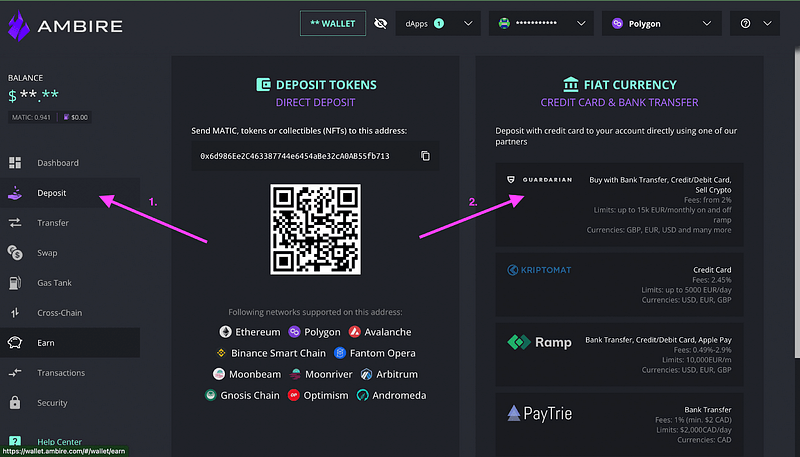Expand the dApps dropdown
The height and width of the screenshot is (457, 800).
(438, 23)
